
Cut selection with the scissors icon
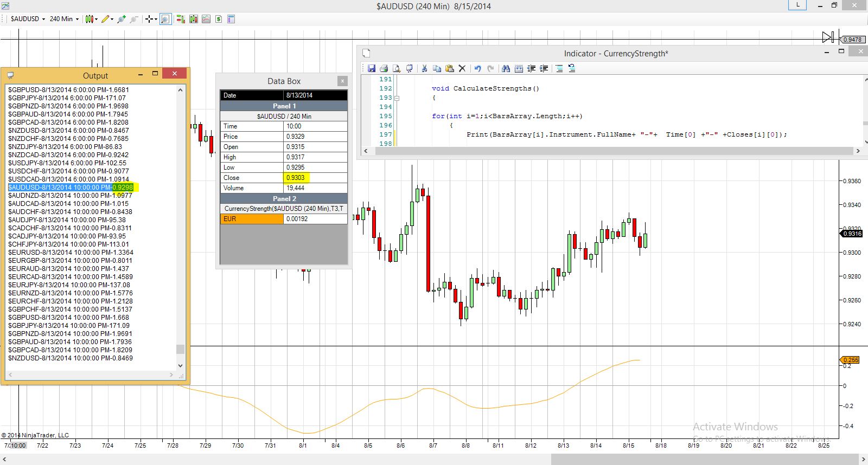[424, 68]
